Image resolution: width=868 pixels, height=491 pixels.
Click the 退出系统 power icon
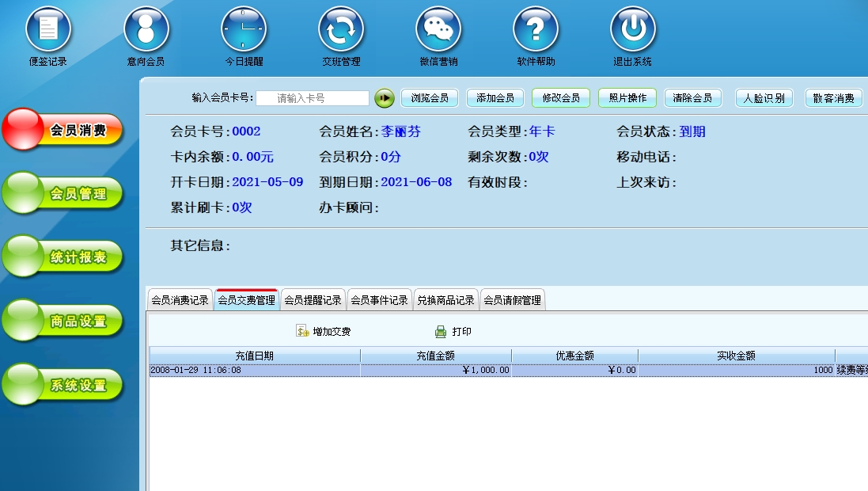click(632, 29)
